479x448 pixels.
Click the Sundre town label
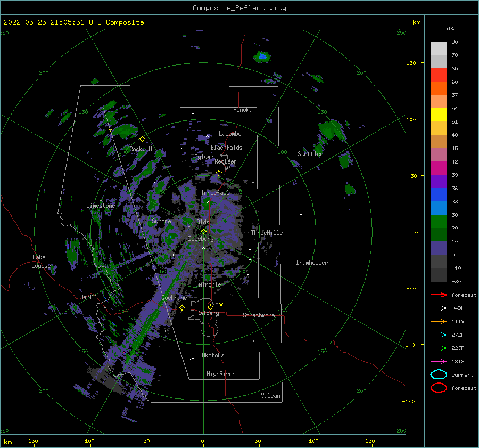click(161, 221)
